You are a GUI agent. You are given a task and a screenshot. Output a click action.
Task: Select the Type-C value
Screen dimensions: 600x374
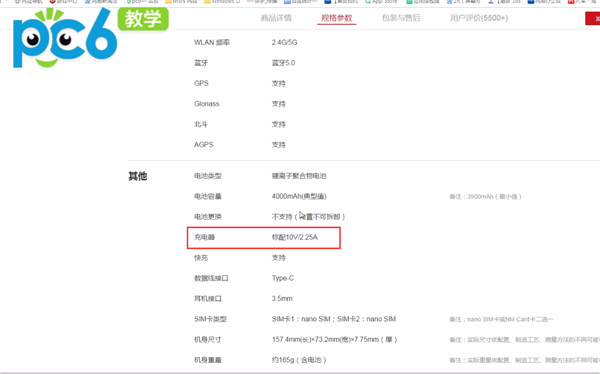(x=283, y=278)
